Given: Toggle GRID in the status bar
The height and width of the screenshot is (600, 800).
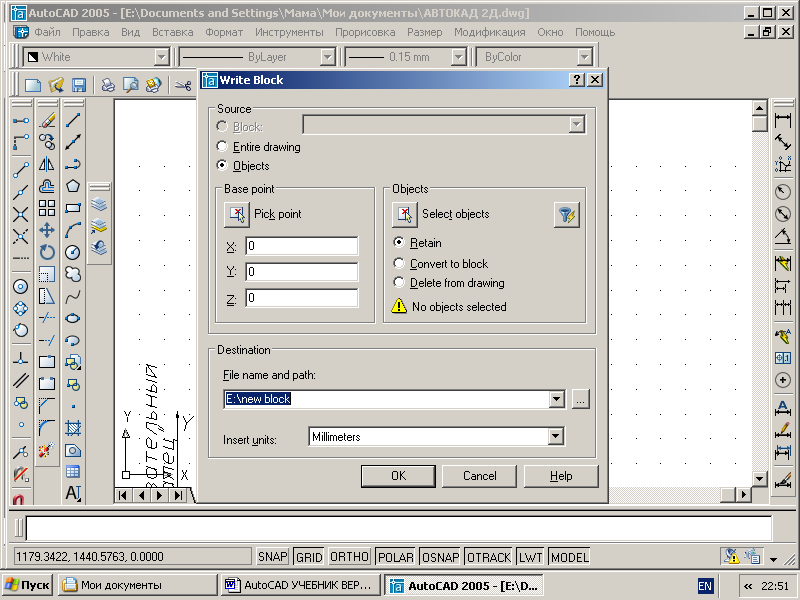Looking at the screenshot, I should pyautogui.click(x=309, y=556).
